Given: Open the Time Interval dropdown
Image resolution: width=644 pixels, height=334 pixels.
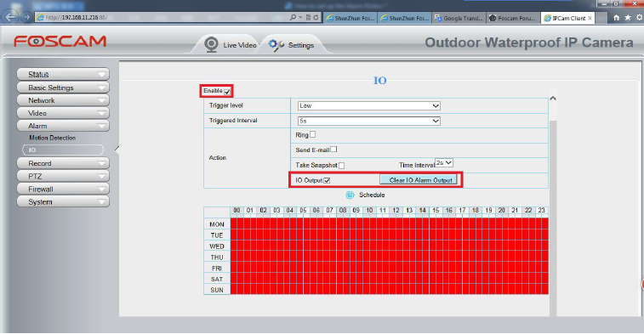Looking at the screenshot, I should tap(444, 163).
